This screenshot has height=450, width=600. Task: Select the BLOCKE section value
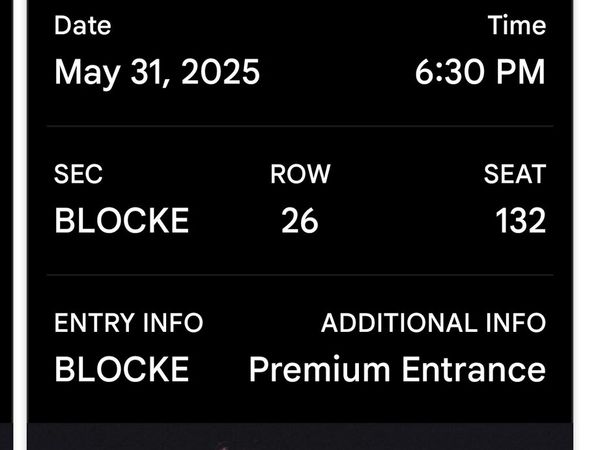[x=122, y=220]
